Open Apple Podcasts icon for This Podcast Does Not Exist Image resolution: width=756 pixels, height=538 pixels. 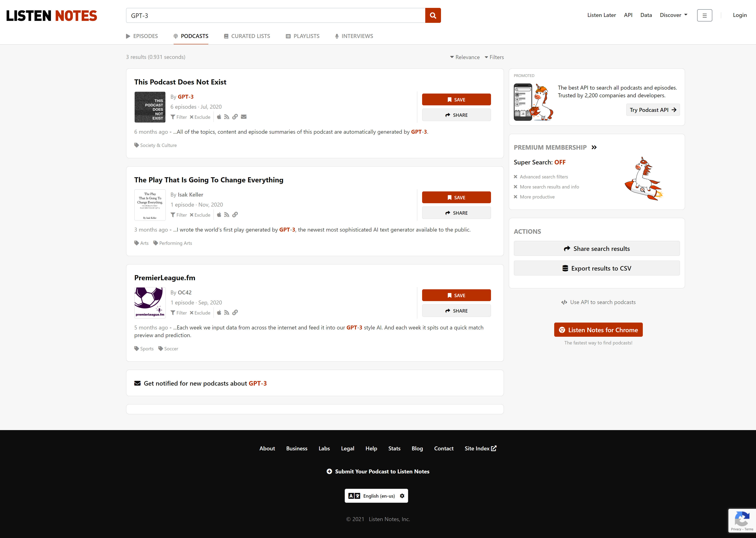(219, 117)
